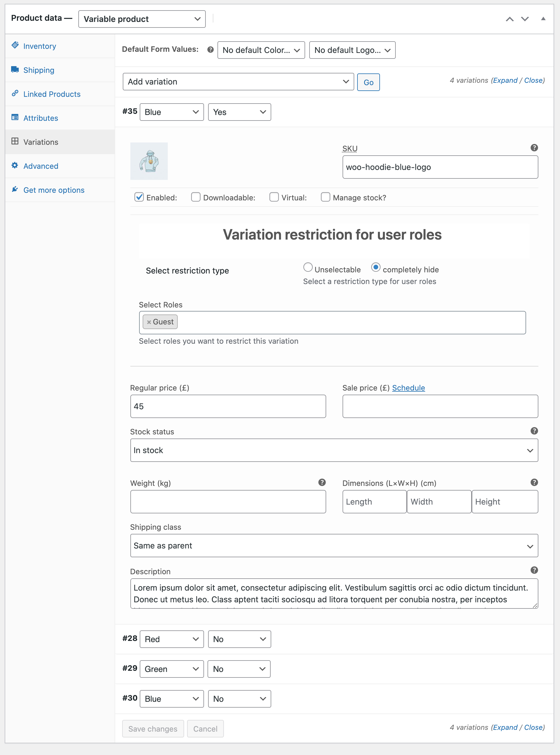Click the SKU help question mark icon
The width and height of the screenshot is (560, 755).
click(534, 148)
